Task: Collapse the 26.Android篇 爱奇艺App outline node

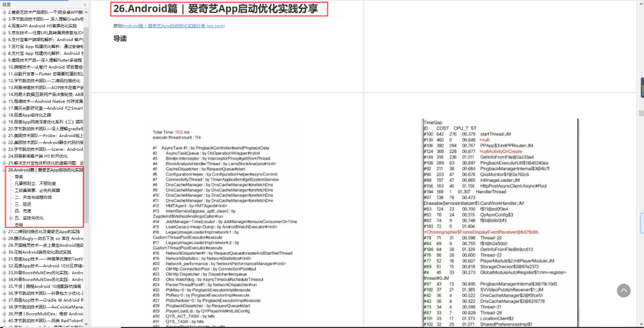Action: (x=4, y=170)
